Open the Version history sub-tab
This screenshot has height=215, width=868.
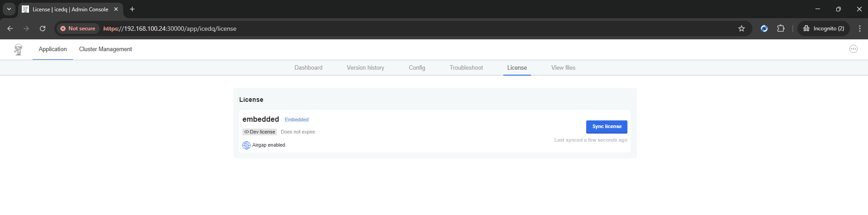coord(366,68)
